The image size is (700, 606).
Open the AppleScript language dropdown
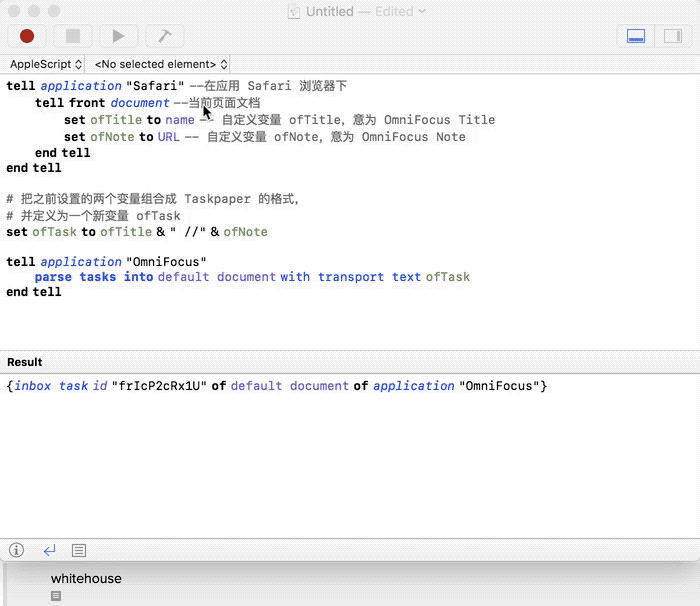tap(46, 64)
